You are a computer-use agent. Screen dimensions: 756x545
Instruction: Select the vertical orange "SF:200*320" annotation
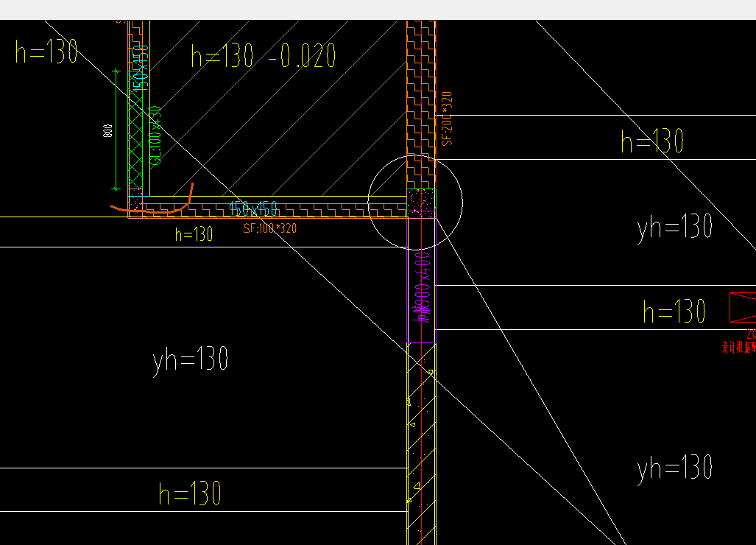point(448,119)
